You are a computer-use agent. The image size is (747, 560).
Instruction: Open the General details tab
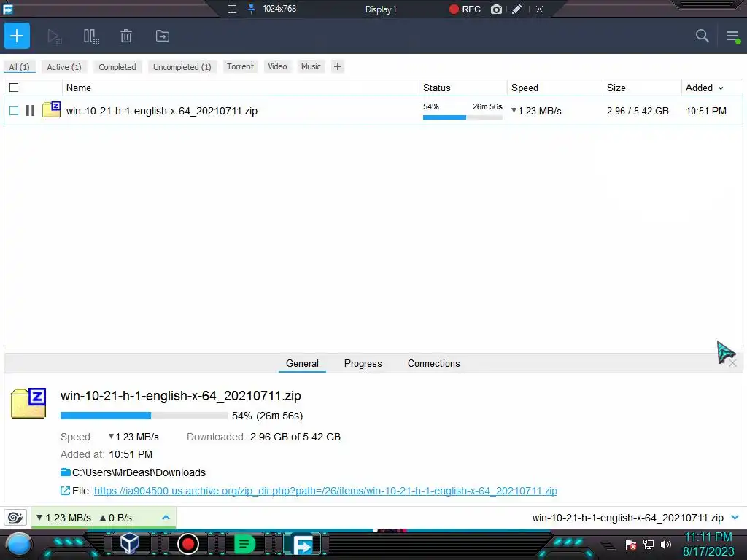(x=302, y=363)
